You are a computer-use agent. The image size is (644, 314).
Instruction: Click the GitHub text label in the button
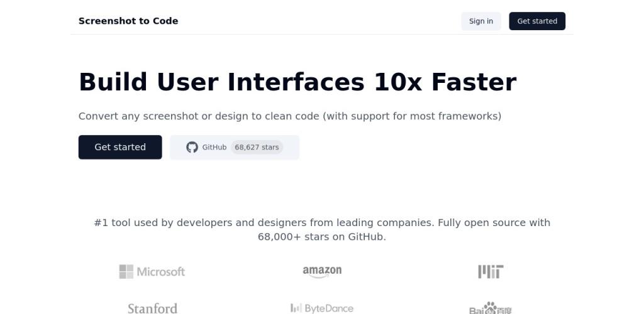click(x=214, y=147)
